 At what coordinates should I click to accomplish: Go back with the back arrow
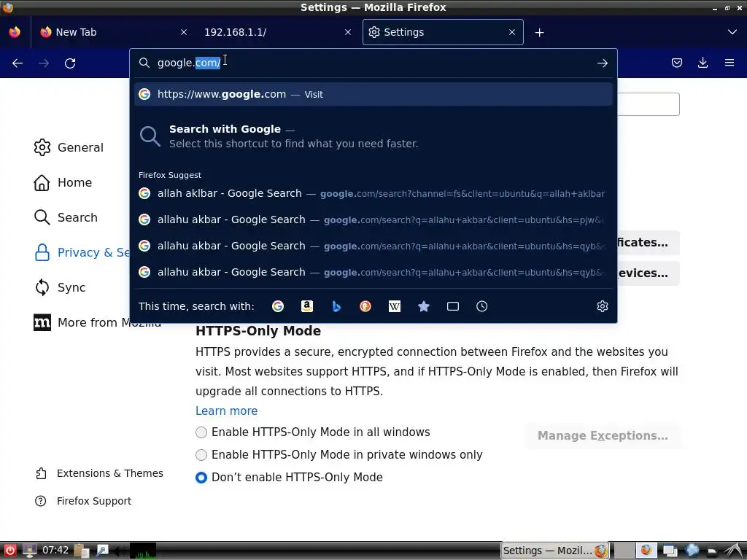(x=18, y=63)
